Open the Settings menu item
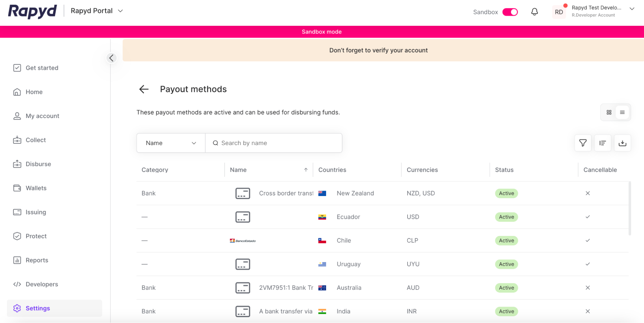The image size is (644, 323). click(37, 308)
